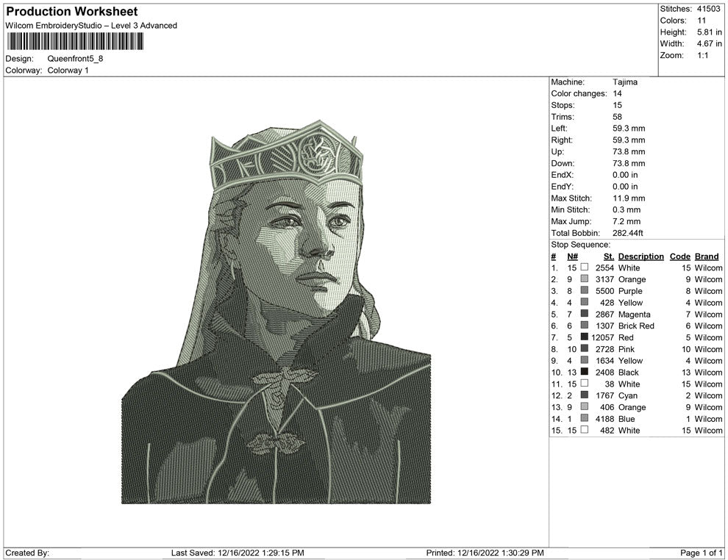
Task: Select the Pink description in stop 8
Action: click(627, 349)
